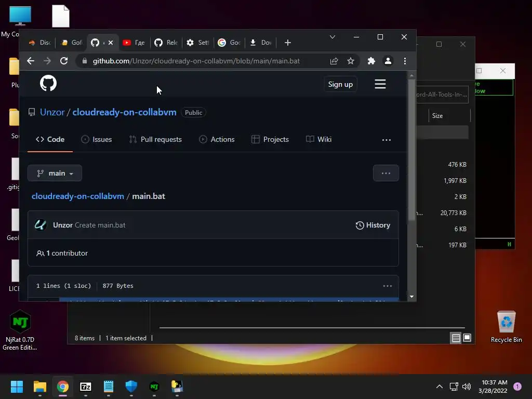
Task: Bookmark this page with the star icon
Action: (351, 61)
